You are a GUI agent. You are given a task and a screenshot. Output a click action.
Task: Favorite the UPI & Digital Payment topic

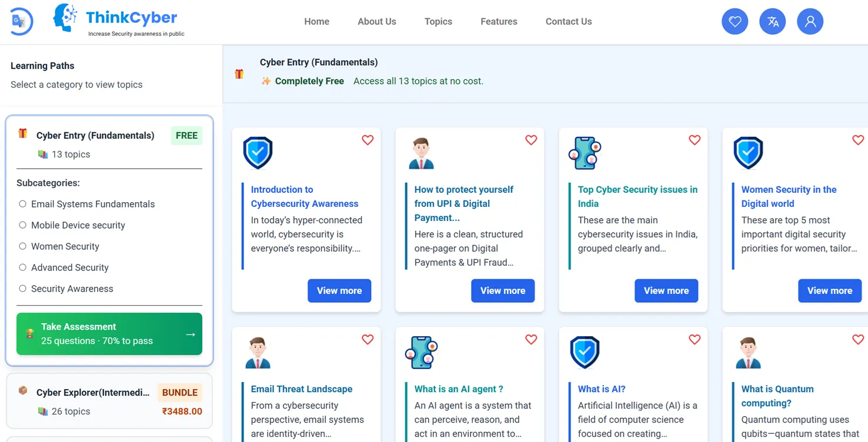[531, 140]
